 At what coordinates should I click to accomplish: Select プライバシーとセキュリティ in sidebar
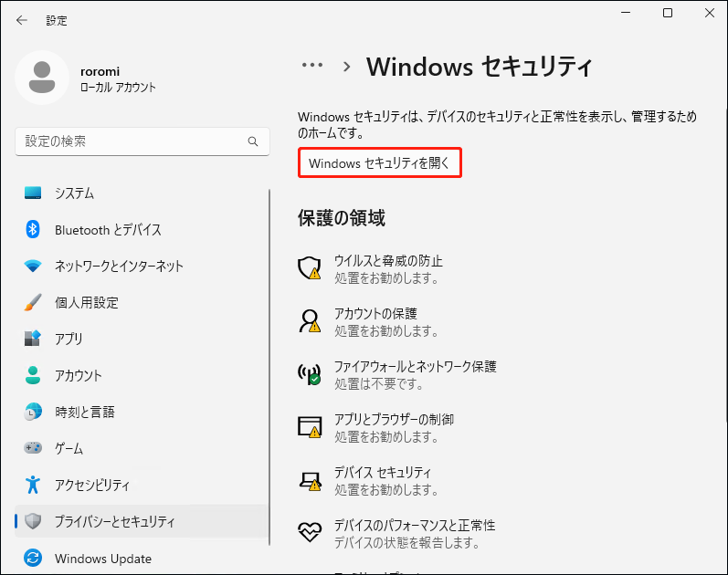142,521
